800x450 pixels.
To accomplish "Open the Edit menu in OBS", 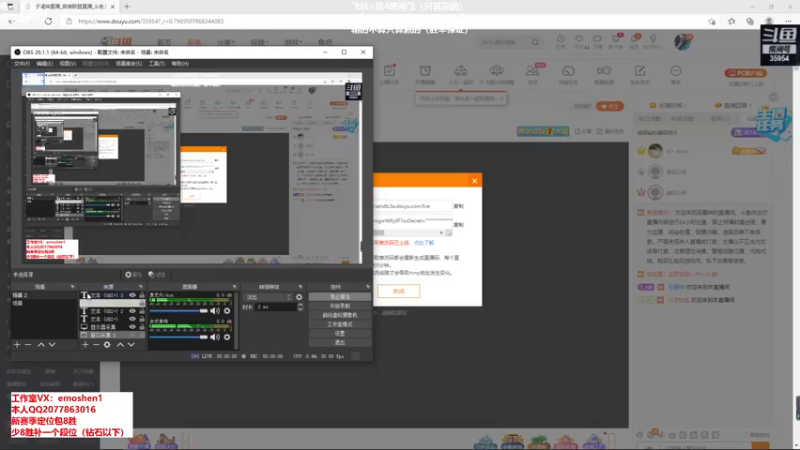I will click(x=44, y=64).
